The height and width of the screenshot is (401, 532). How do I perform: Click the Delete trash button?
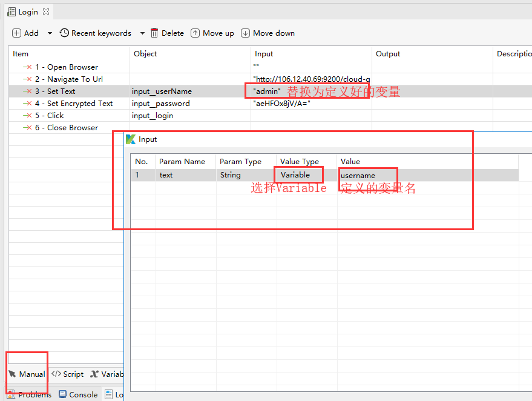click(167, 33)
